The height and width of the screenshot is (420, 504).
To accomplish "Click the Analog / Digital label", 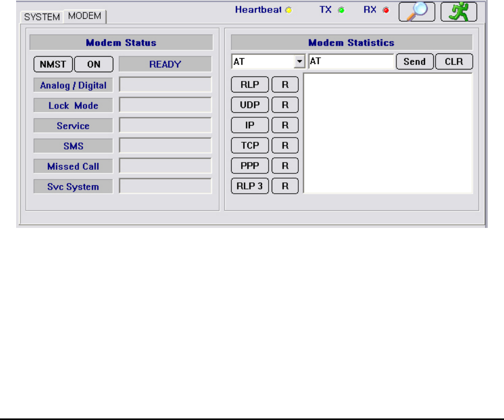I will click(x=73, y=85).
